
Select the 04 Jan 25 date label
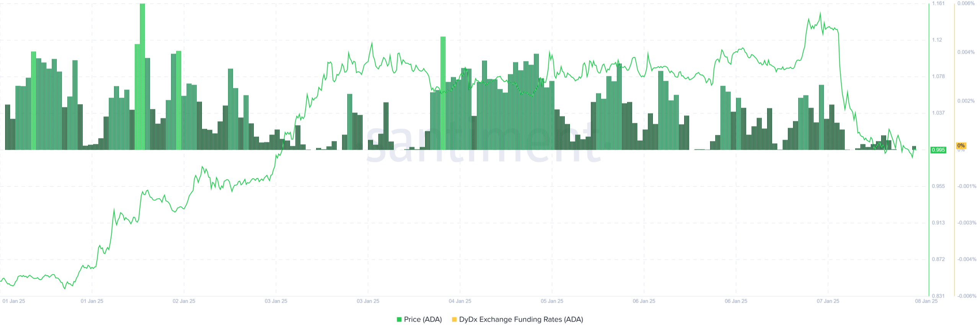pos(460,301)
